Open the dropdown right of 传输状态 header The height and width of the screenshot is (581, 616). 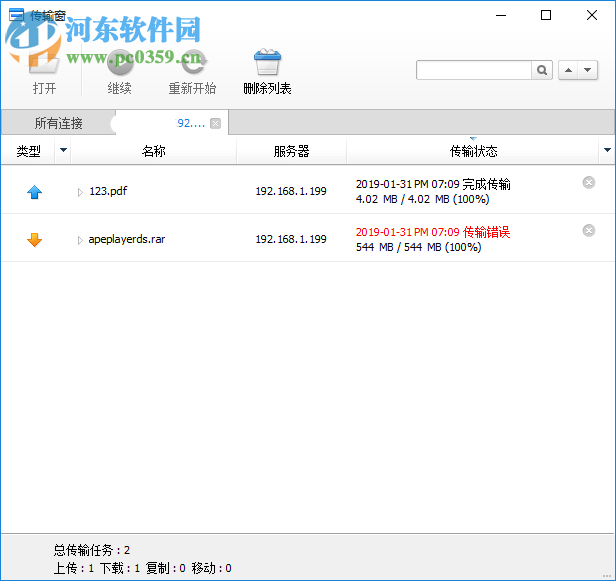[x=607, y=150]
